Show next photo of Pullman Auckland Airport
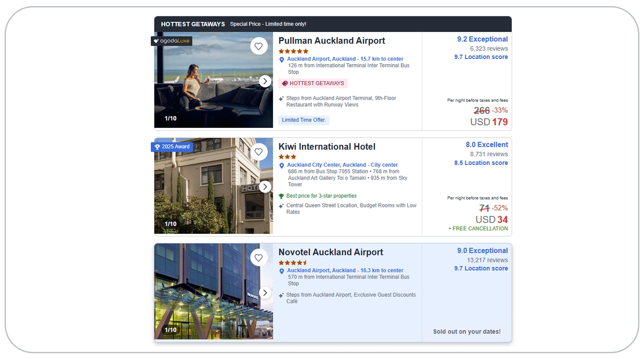The height and width of the screenshot is (359, 644). pyautogui.click(x=265, y=81)
